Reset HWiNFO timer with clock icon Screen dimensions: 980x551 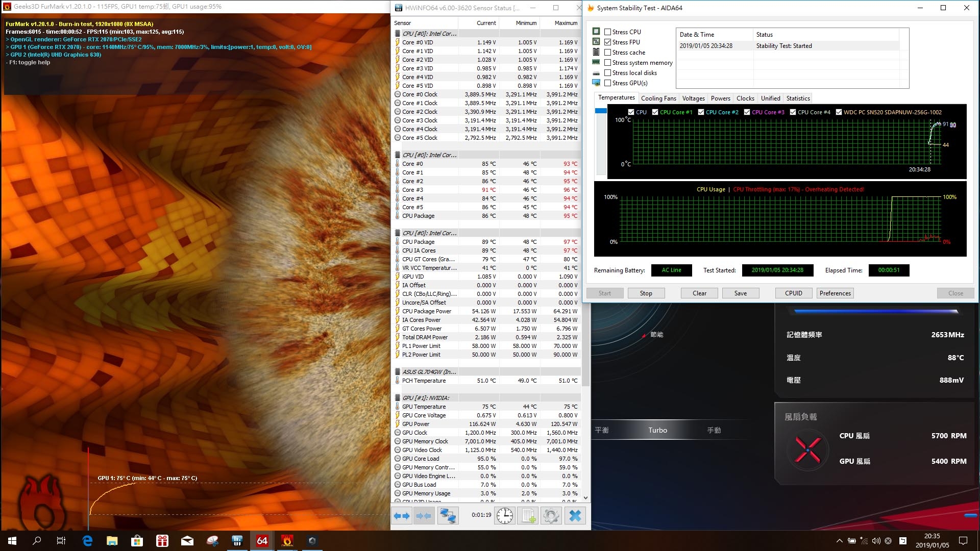tap(504, 516)
